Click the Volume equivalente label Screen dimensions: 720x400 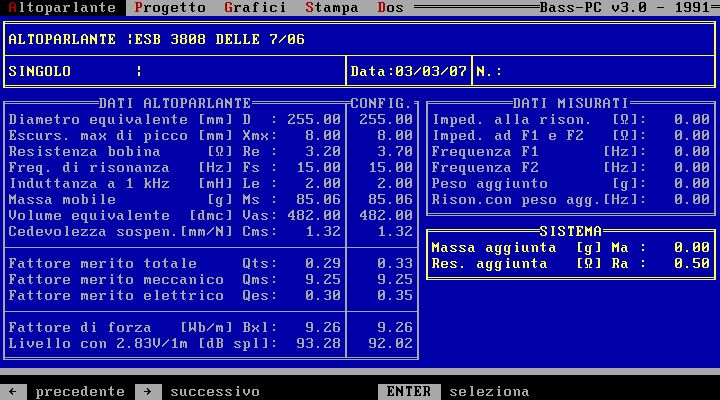point(89,215)
